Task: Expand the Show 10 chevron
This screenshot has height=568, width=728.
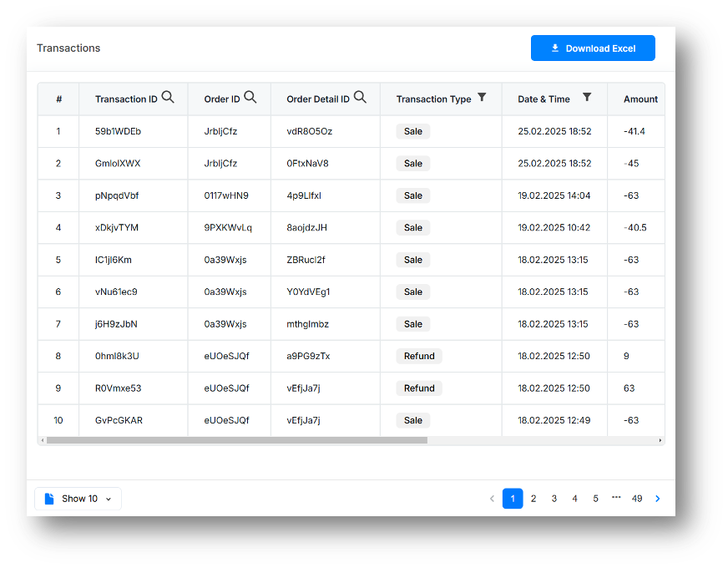Action: point(108,499)
